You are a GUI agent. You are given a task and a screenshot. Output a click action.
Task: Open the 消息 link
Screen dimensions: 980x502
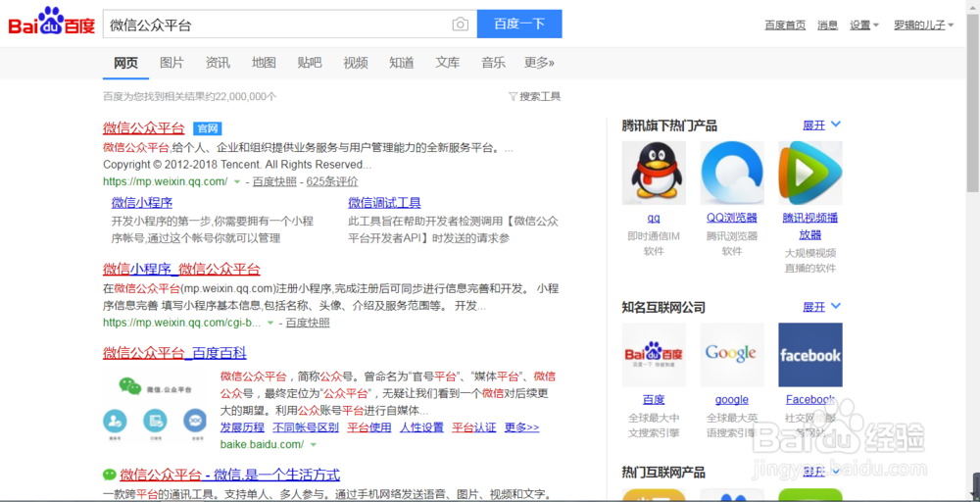tap(827, 25)
